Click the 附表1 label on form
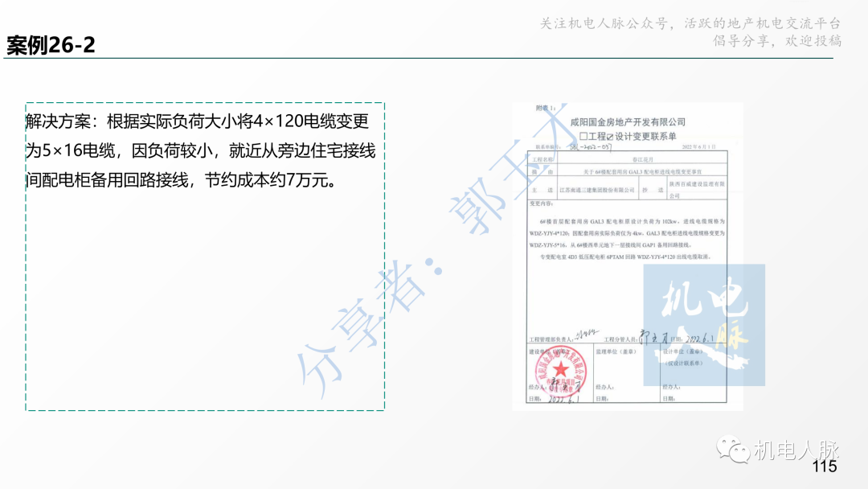This screenshot has width=868, height=489. tap(545, 108)
